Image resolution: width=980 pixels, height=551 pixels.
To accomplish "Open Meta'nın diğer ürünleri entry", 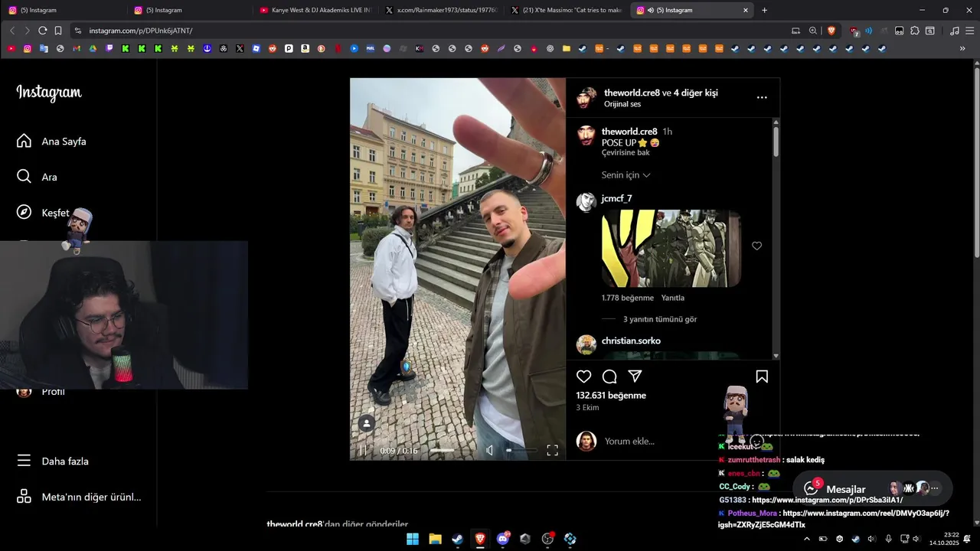I will point(79,497).
